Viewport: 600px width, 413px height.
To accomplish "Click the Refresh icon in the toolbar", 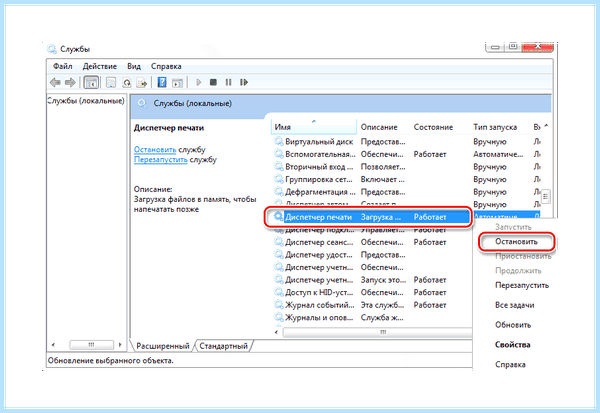I will click(127, 82).
